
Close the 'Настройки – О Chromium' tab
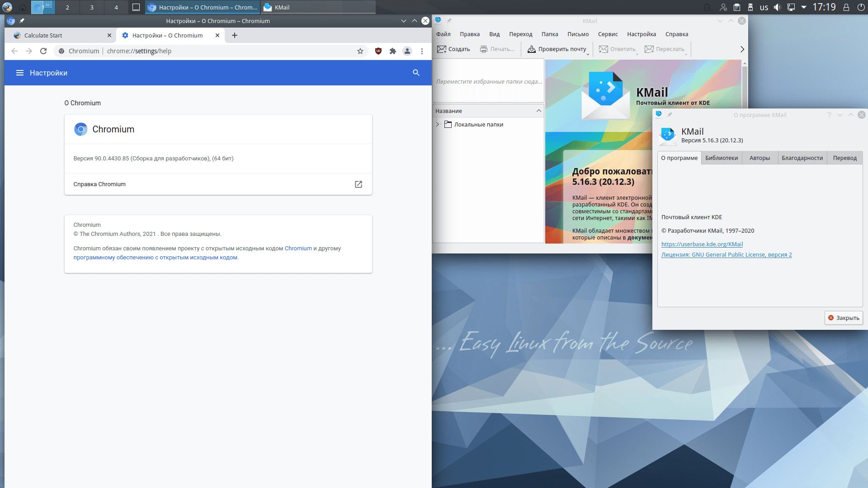tap(217, 35)
